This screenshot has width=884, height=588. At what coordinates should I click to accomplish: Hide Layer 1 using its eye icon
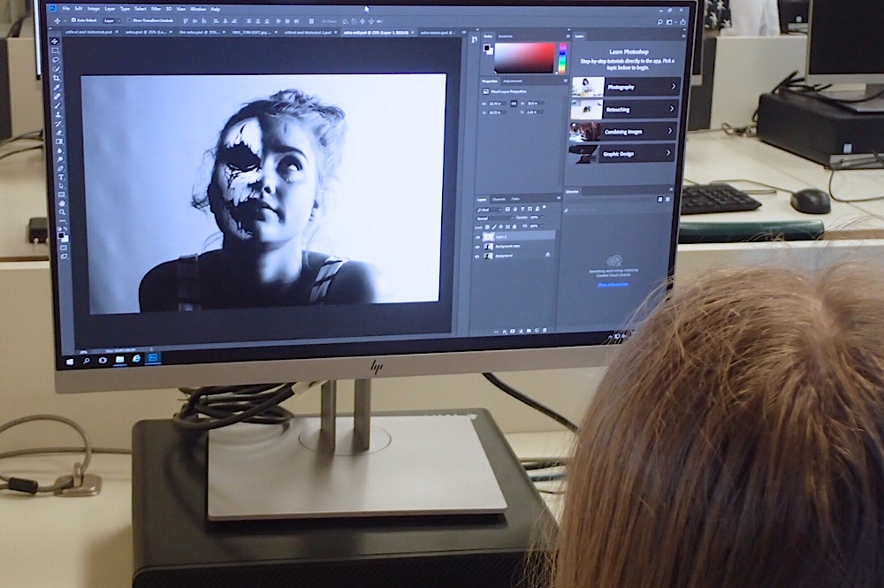[x=478, y=237]
